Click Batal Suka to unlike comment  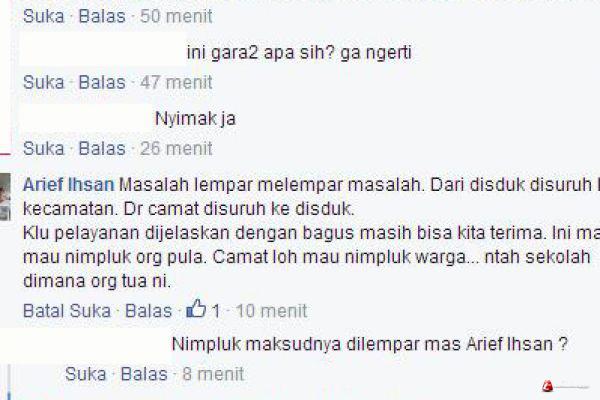tap(67, 310)
